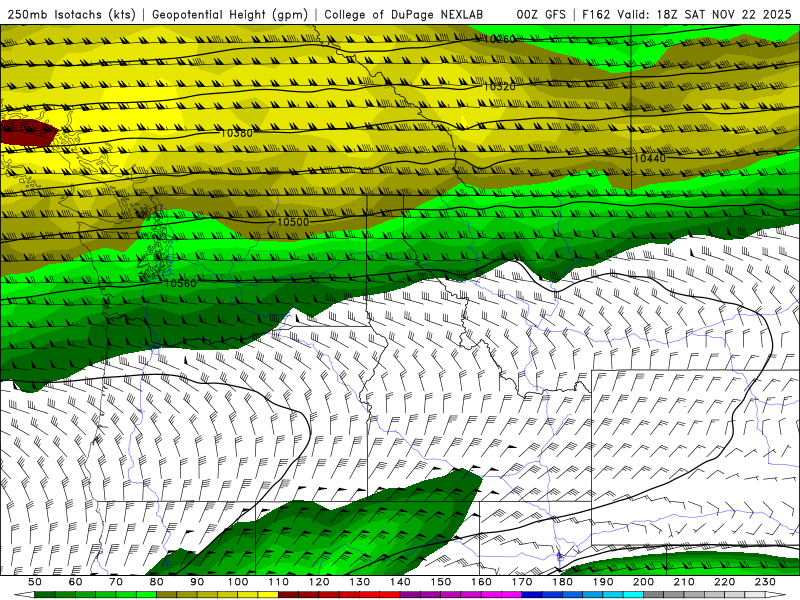Click the legend value 160

[x=481, y=582]
